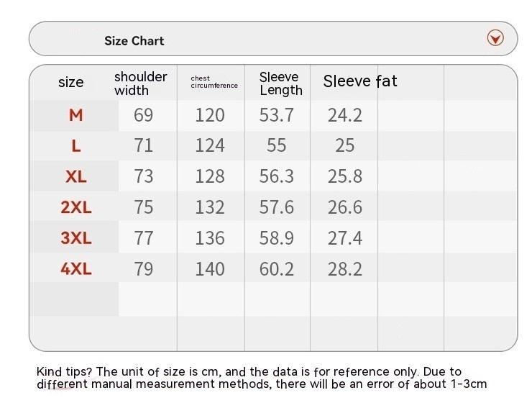Click the 'Kind tips' note text
The image size is (532, 403).
262,378
